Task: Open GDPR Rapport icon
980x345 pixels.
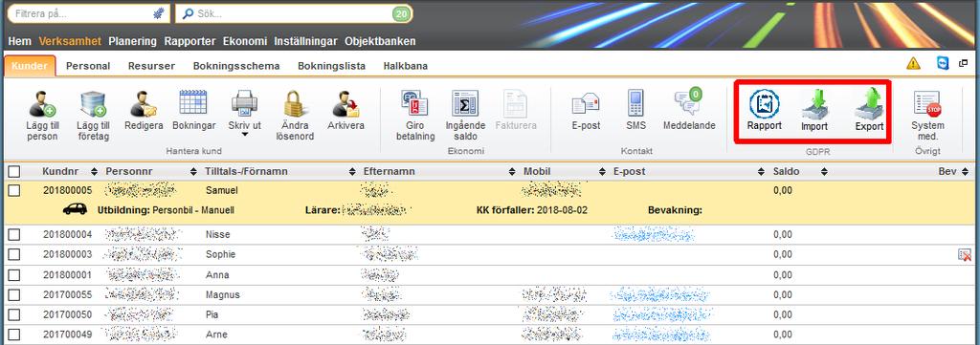Action: point(764,103)
